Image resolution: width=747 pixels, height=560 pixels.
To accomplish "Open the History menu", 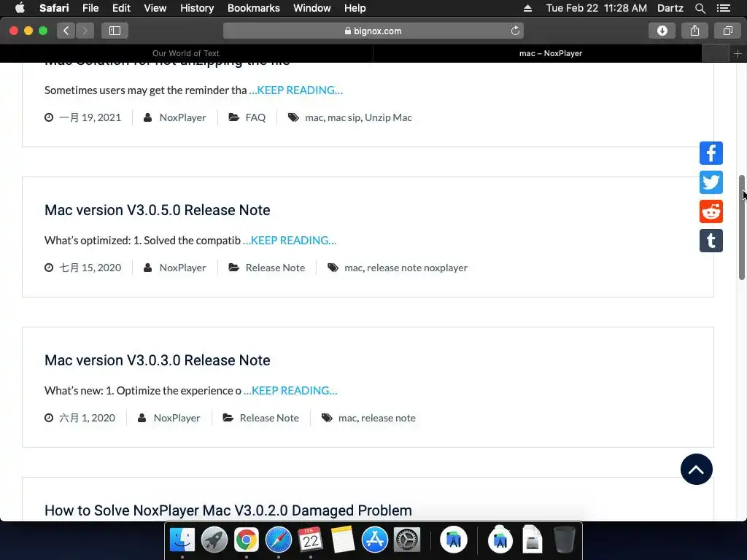I will 197,8.
